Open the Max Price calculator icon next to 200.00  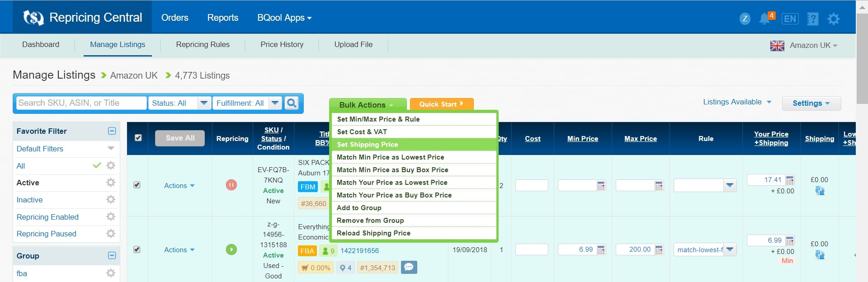tap(659, 250)
